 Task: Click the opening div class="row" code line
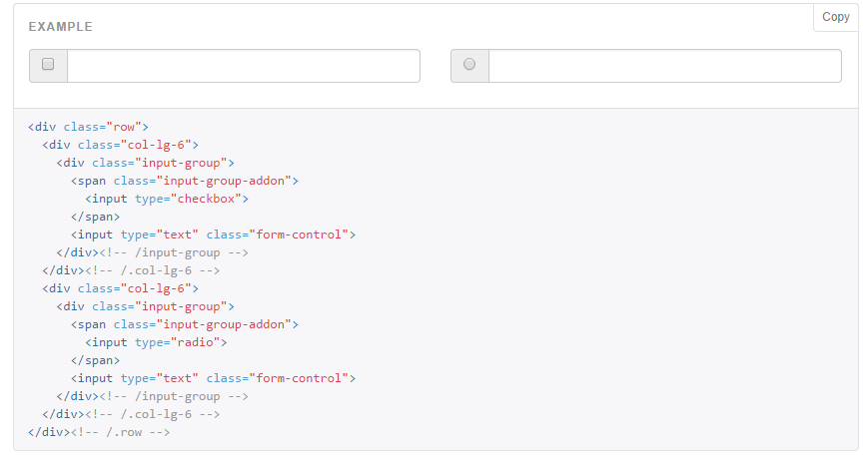pyautogui.click(x=88, y=127)
